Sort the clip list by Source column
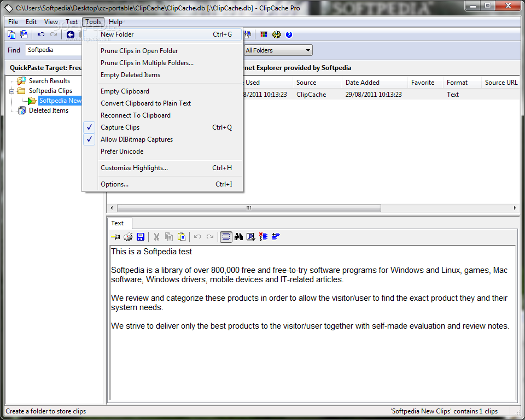The image size is (525, 420). tap(317, 83)
